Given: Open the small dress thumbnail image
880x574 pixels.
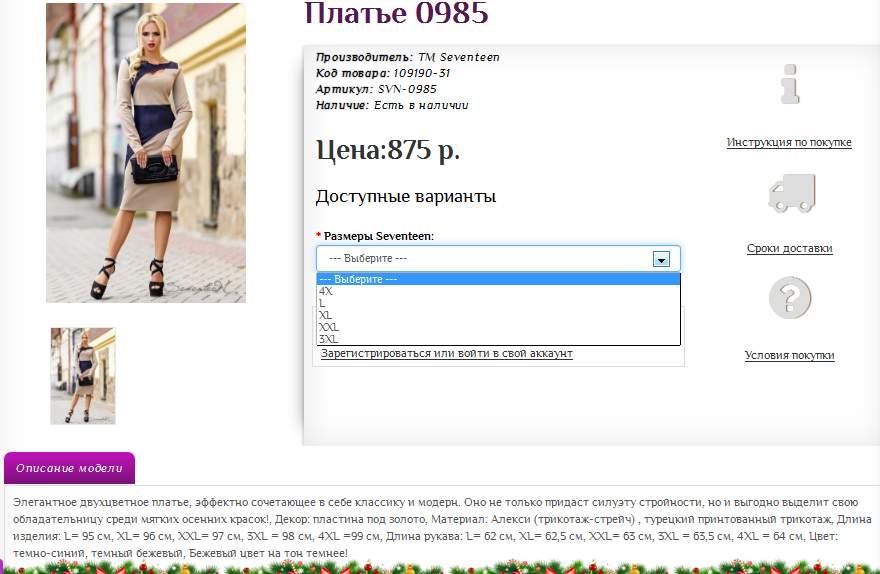Looking at the screenshot, I should coord(83,376).
